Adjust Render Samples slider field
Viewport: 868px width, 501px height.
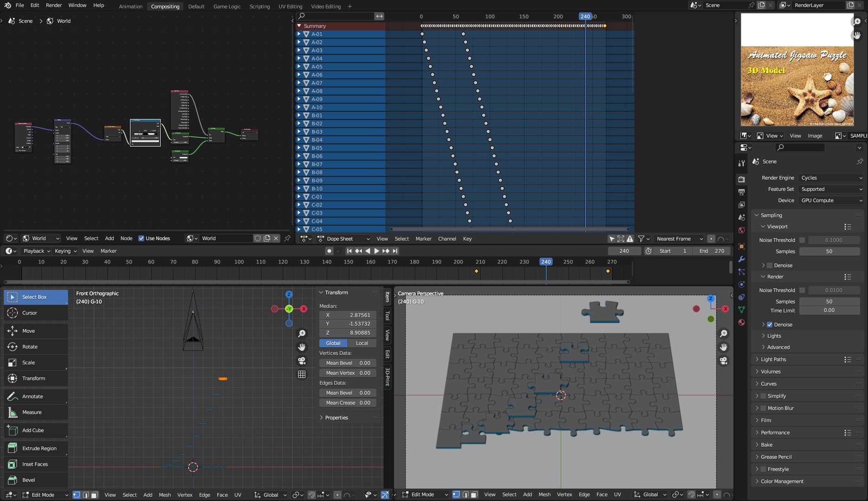829,302
